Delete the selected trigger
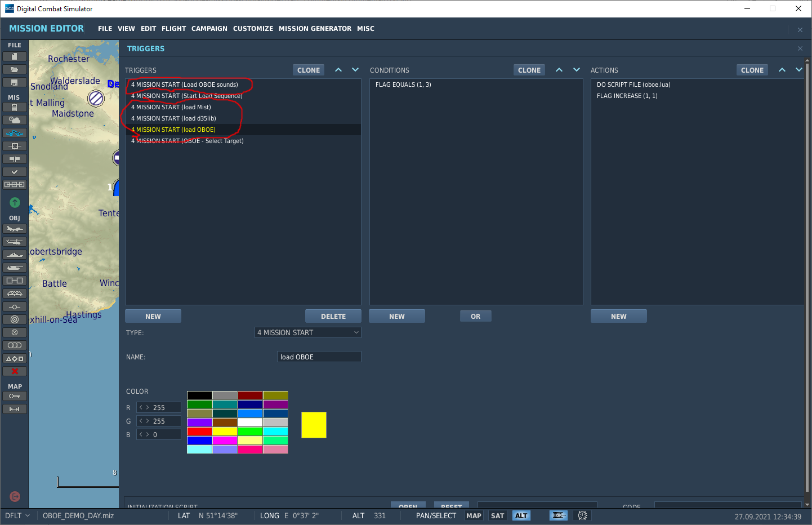Screen dimensions: 812x525 tap(333, 316)
